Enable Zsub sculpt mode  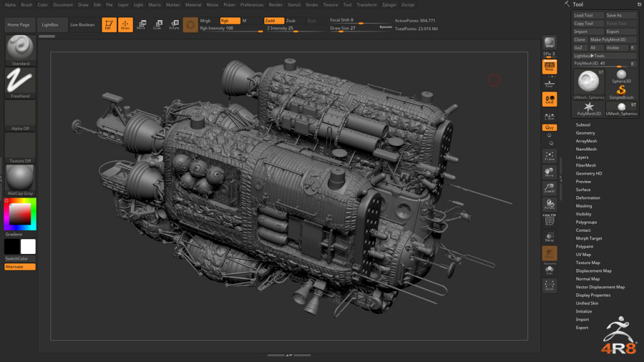(x=295, y=21)
